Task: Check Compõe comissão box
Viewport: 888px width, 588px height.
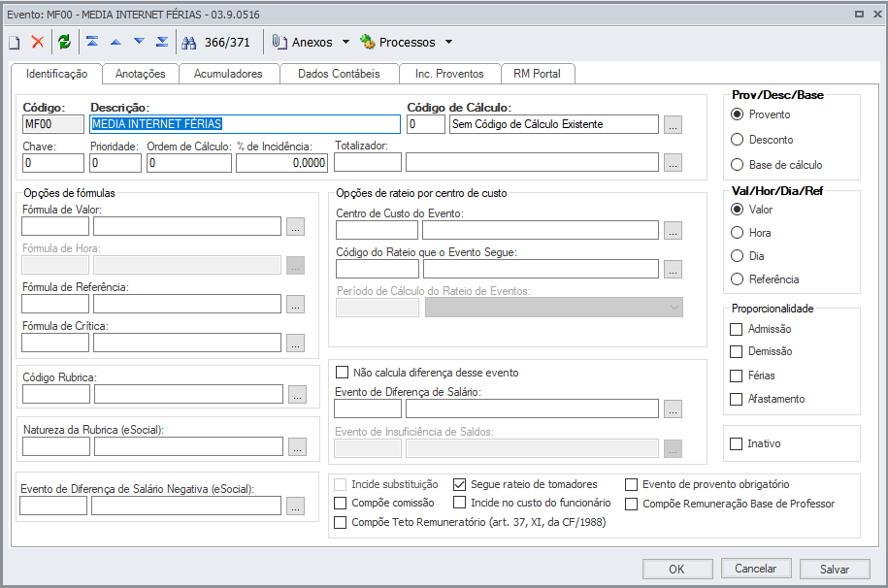Action: tap(341, 503)
